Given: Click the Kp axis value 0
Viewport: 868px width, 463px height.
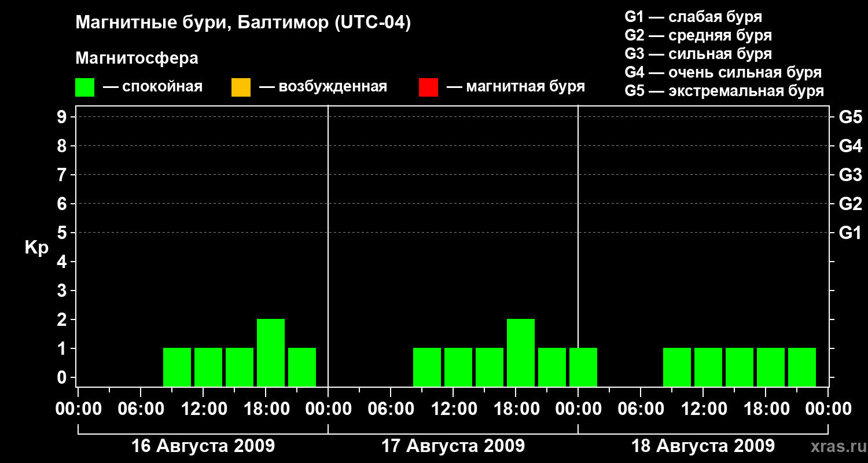Looking at the screenshot, I should tap(63, 377).
